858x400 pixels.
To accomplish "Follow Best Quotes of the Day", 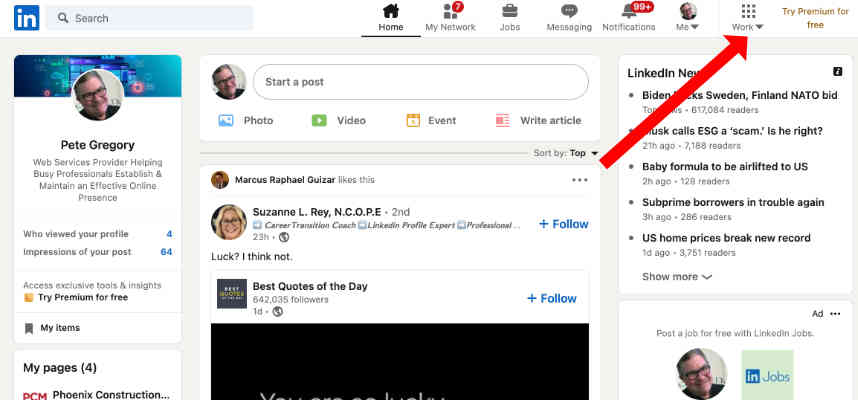I will pyautogui.click(x=552, y=298).
